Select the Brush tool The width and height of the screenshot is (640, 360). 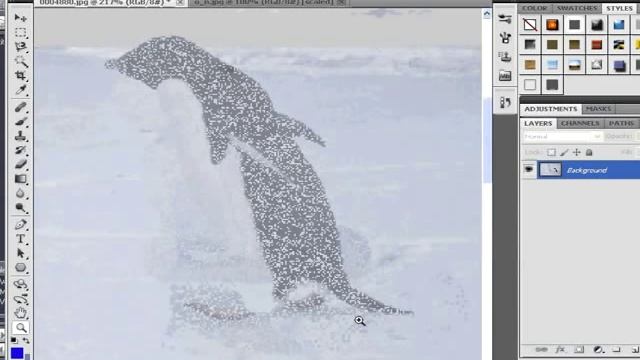tap(20, 122)
